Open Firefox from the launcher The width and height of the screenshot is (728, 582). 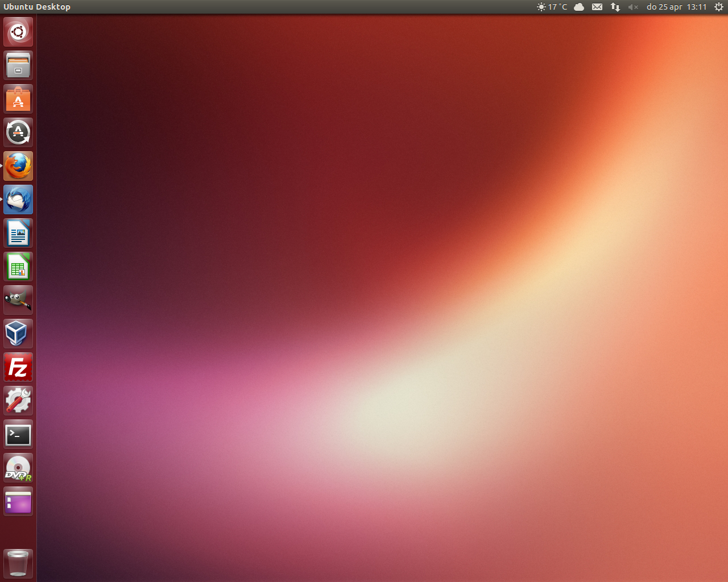18,166
